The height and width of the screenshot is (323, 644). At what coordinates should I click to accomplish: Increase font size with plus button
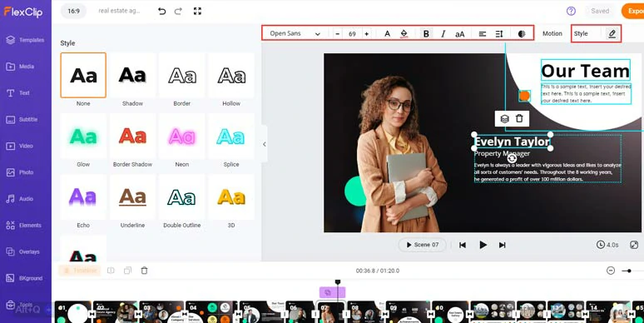pyautogui.click(x=366, y=33)
